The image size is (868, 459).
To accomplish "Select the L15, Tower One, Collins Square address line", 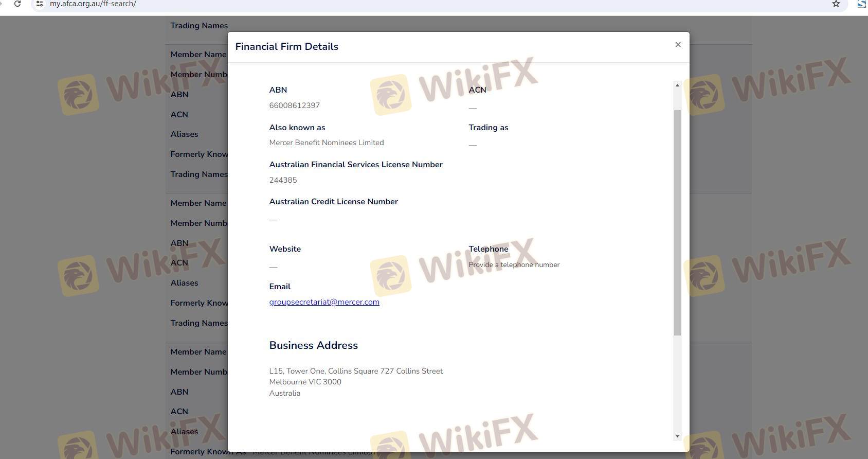I will click(356, 371).
